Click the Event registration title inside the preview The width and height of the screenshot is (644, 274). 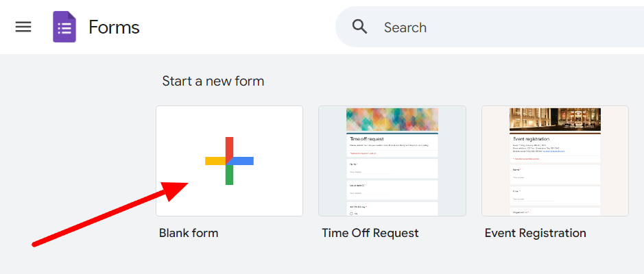(532, 139)
